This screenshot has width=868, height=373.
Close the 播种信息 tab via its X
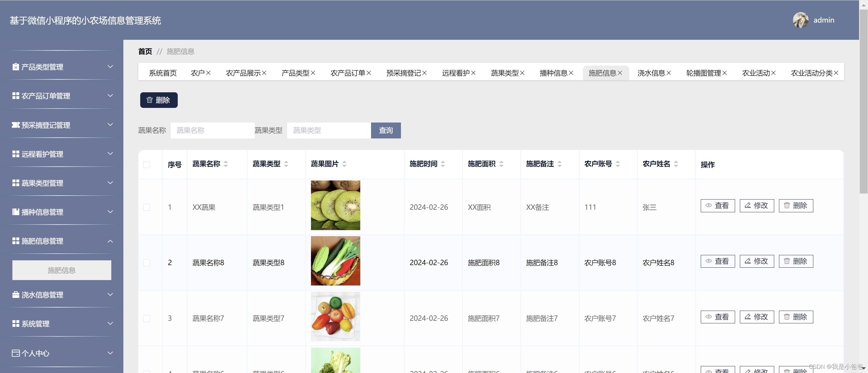click(571, 73)
